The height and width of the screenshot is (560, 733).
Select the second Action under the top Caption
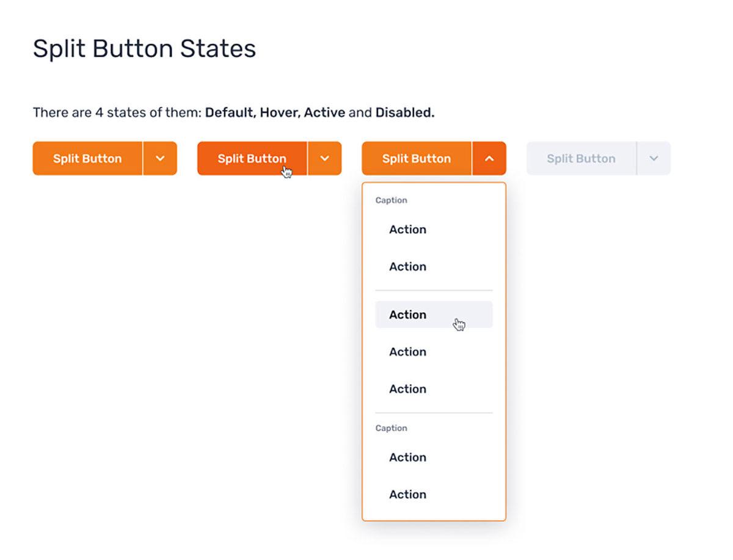[x=407, y=267]
